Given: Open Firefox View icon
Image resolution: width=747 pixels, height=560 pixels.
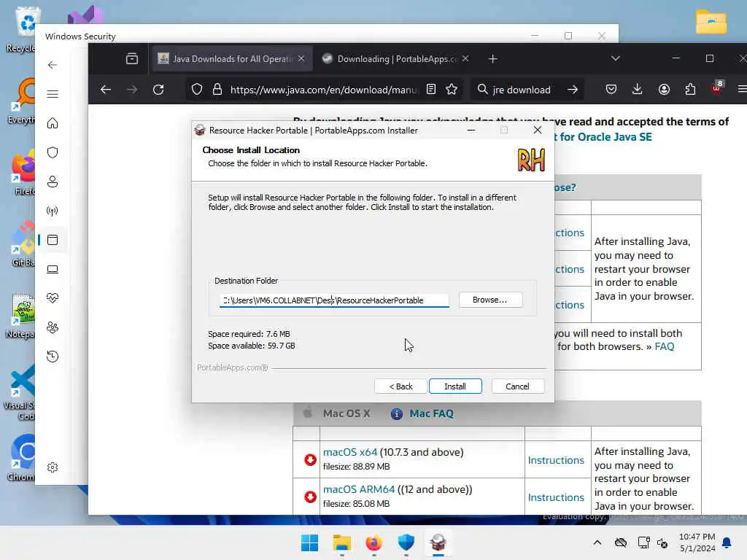Looking at the screenshot, I should pos(132,58).
